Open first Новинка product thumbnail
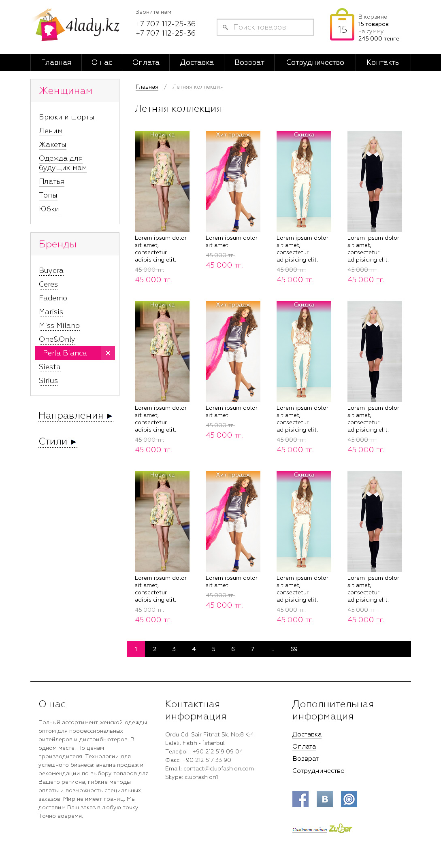This screenshot has height=868, width=441. click(x=162, y=181)
